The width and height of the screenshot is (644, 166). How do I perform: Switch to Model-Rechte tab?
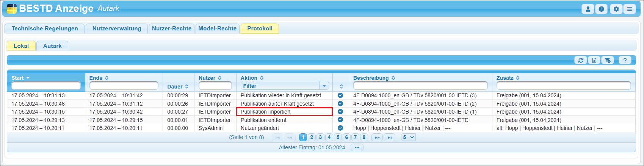218,28
